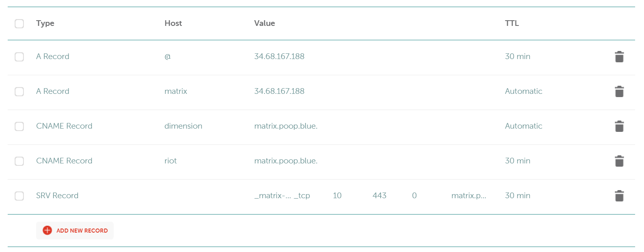Image resolution: width=644 pixels, height=252 pixels.
Task: Edit the riot host field
Action: (171, 161)
